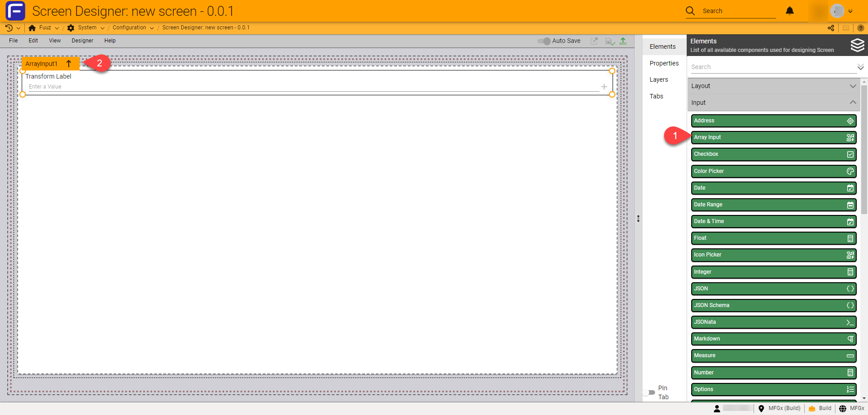Select the Date element
This screenshot has height=415, width=868.
pos(774,188)
